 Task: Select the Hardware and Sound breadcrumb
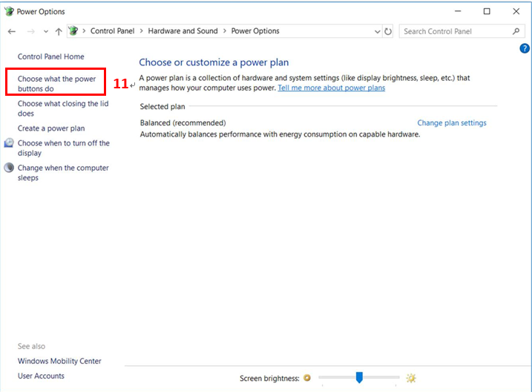pos(183,31)
